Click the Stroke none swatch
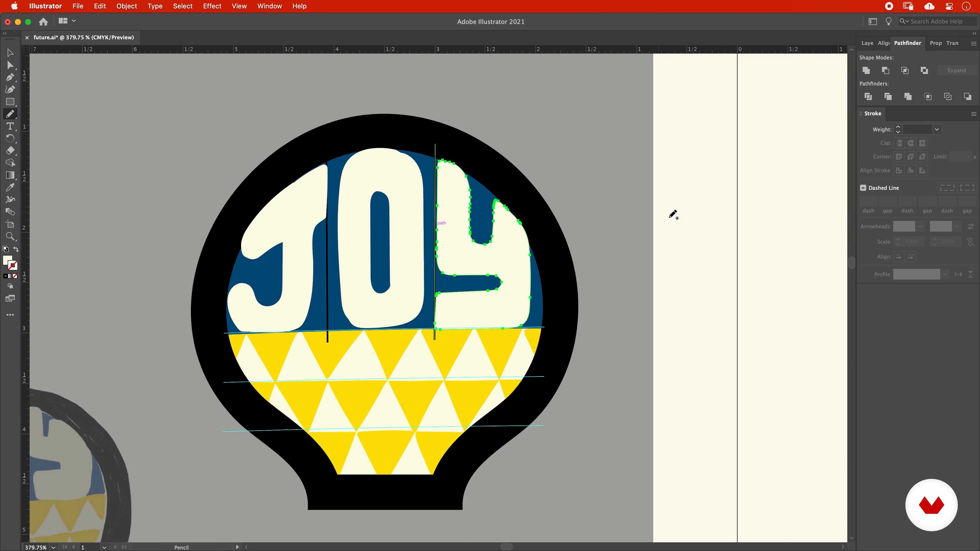This screenshot has height=551, width=980. [13, 265]
